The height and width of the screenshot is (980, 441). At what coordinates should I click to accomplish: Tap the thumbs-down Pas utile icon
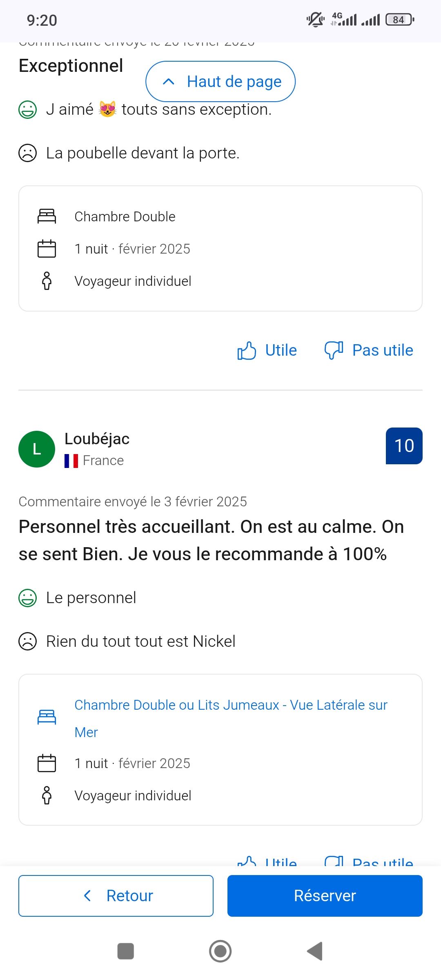tap(334, 350)
